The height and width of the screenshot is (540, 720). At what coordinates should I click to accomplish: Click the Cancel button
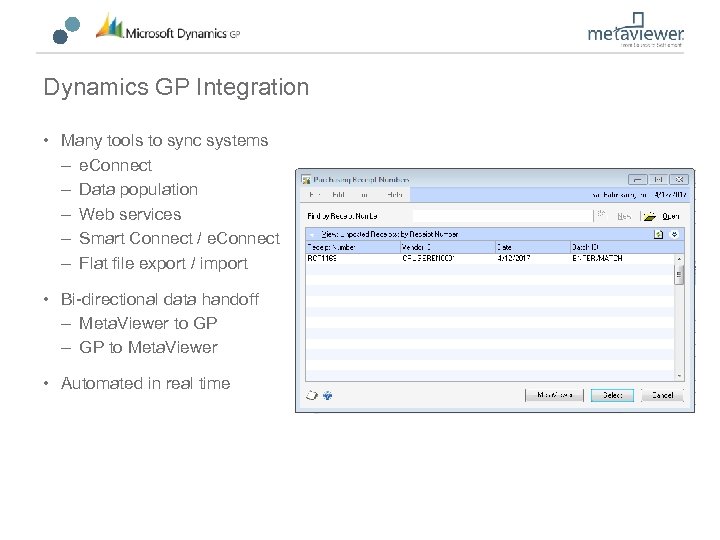pos(662,395)
